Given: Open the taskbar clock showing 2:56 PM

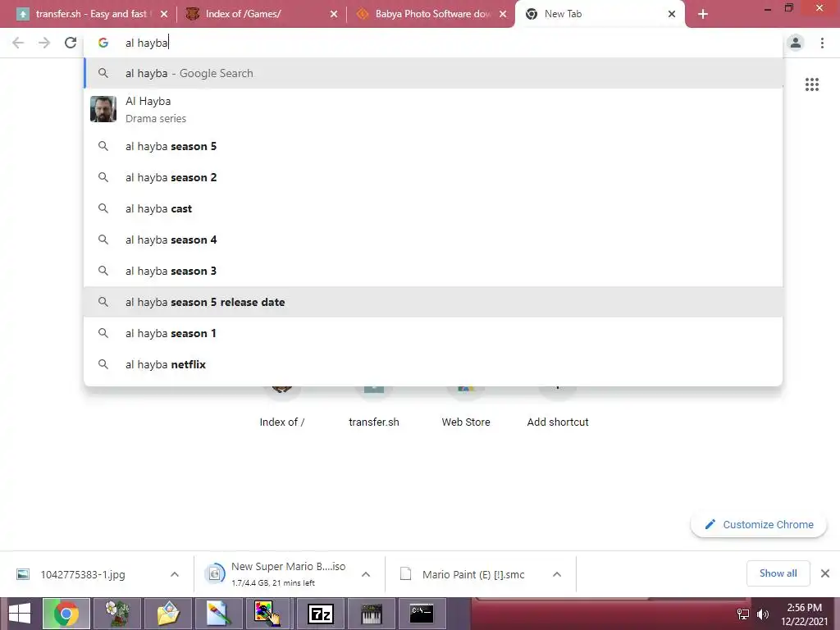Looking at the screenshot, I should click(804, 614).
